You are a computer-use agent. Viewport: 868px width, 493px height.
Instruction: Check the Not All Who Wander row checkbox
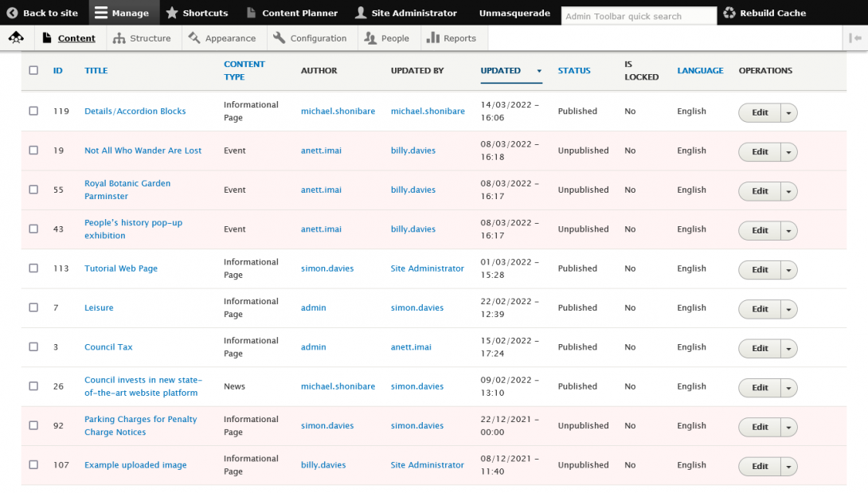33,150
